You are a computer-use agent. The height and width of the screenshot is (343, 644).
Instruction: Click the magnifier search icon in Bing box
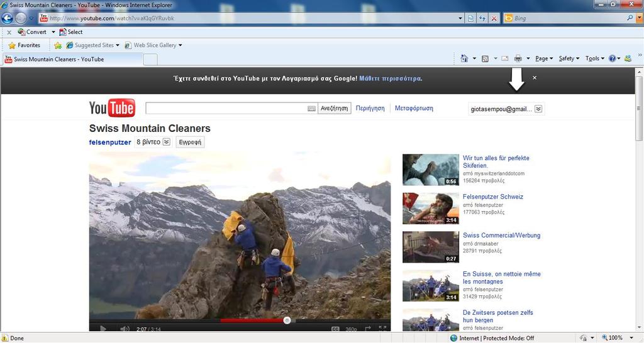coord(630,18)
